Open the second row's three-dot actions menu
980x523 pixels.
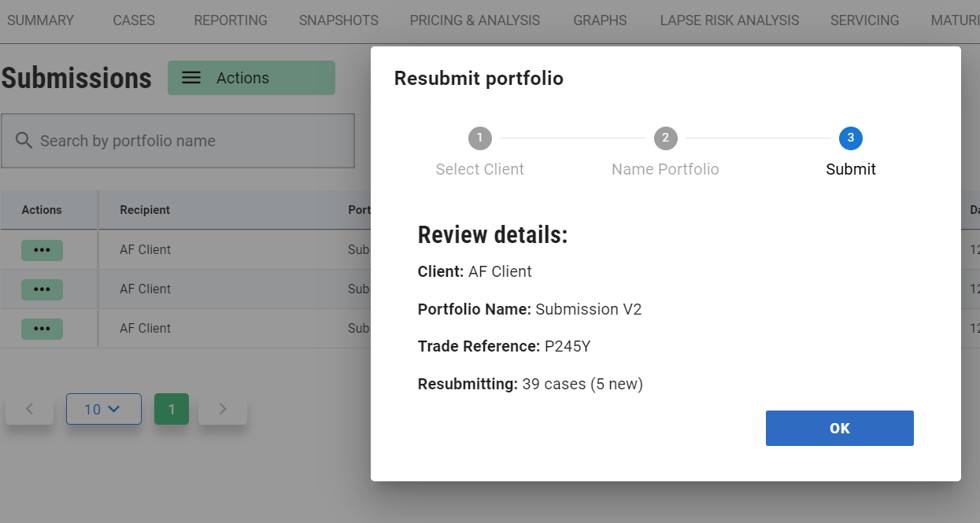pyautogui.click(x=42, y=289)
